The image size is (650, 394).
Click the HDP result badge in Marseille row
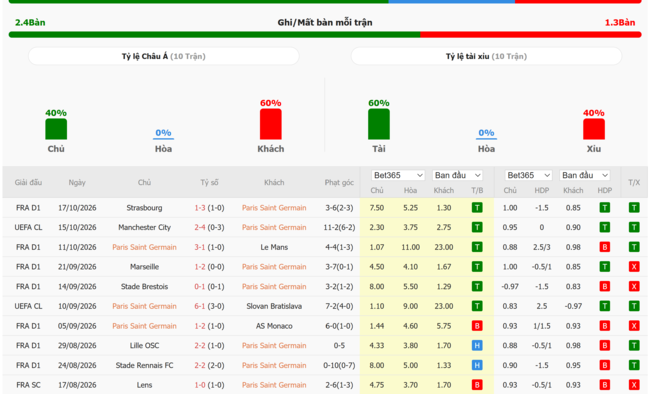pyautogui.click(x=605, y=267)
